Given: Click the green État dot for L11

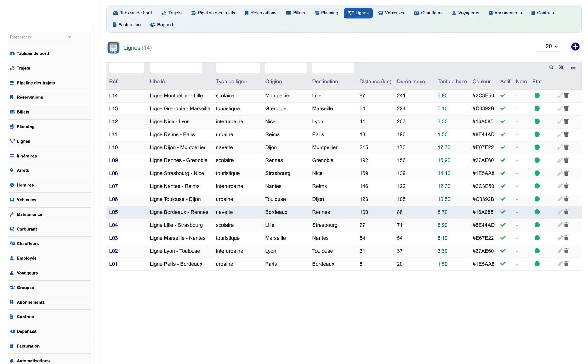Looking at the screenshot, I should [537, 134].
